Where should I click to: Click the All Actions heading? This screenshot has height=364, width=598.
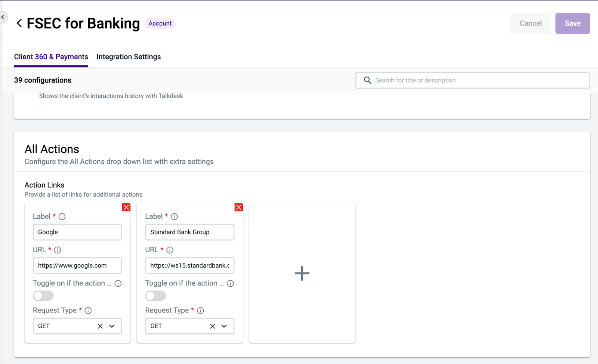click(52, 149)
